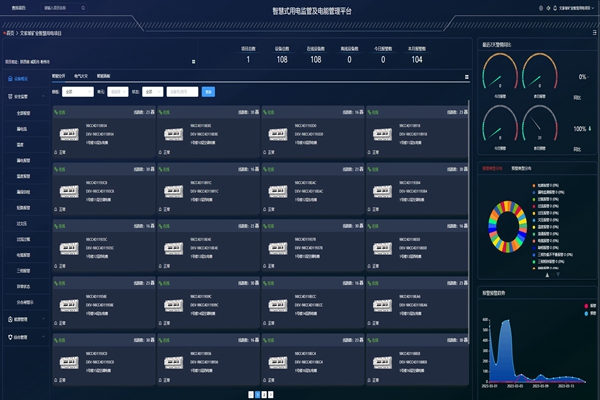Expand the 能源管理 sidebar section

[23, 319]
